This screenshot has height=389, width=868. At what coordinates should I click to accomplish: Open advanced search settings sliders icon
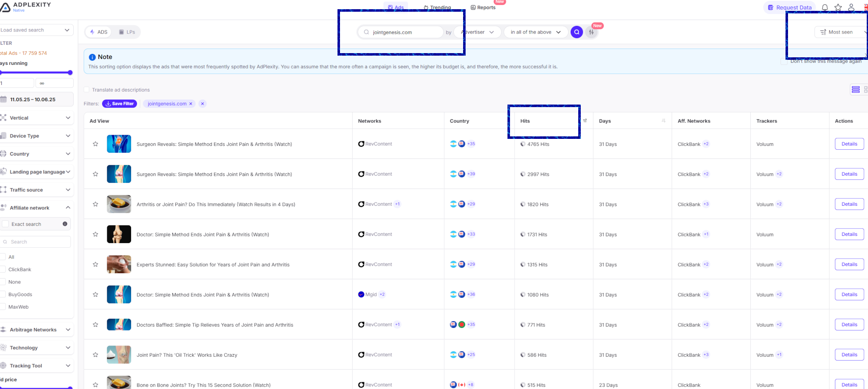(591, 32)
